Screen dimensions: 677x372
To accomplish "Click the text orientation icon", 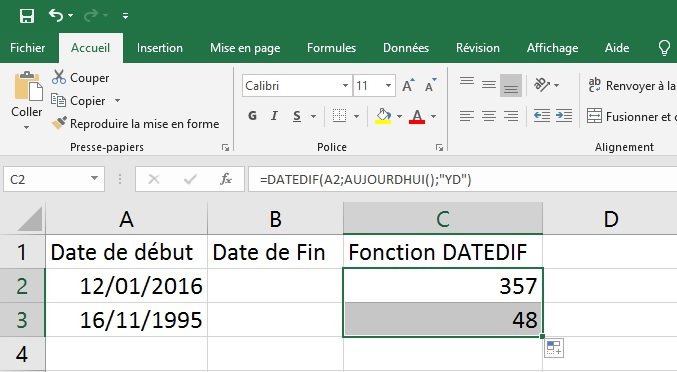I will pyautogui.click(x=541, y=85).
